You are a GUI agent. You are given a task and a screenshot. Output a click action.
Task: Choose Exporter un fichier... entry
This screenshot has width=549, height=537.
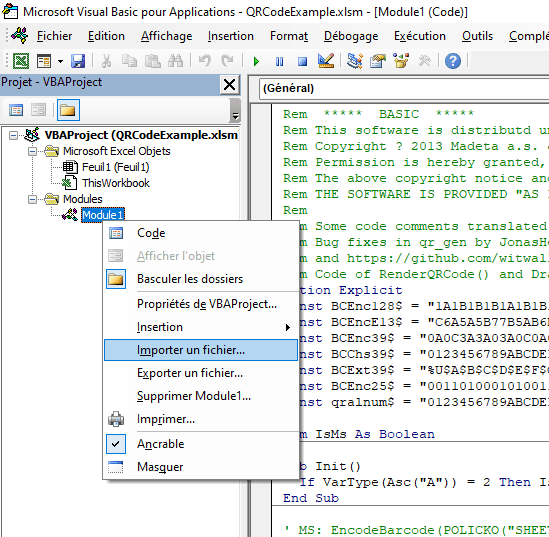tap(201, 373)
